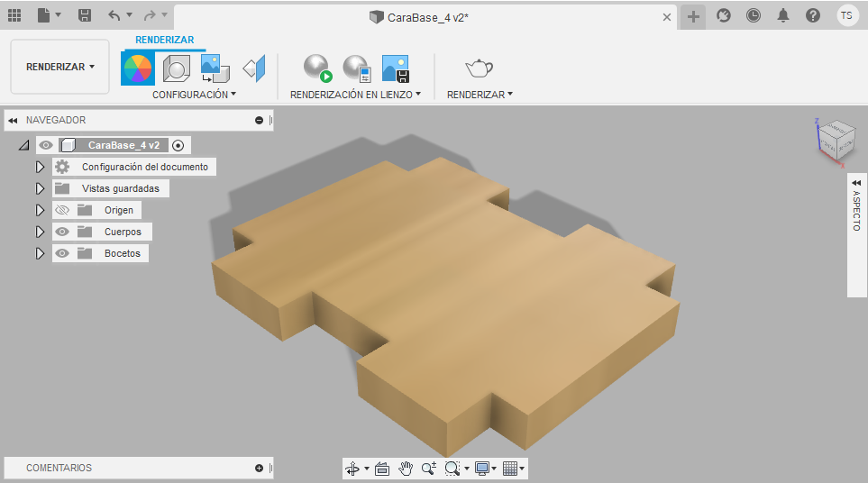
Task: Open in-canvas render settings sphere icon
Action: [357, 68]
